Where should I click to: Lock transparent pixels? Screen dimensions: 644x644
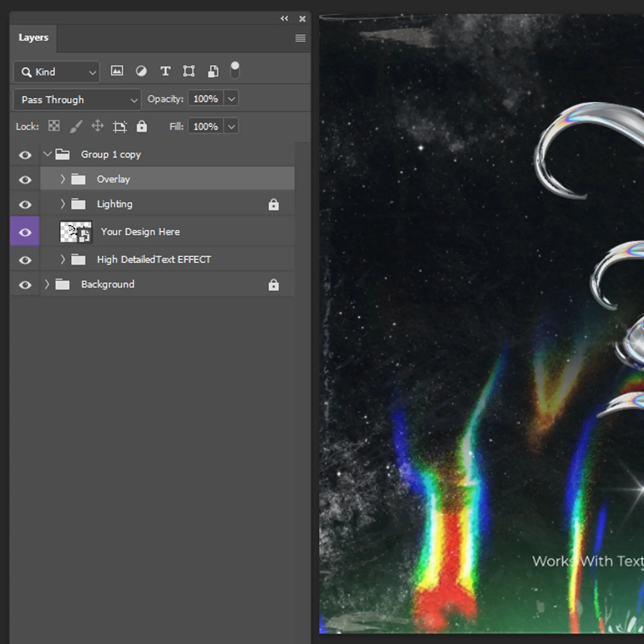click(x=54, y=126)
